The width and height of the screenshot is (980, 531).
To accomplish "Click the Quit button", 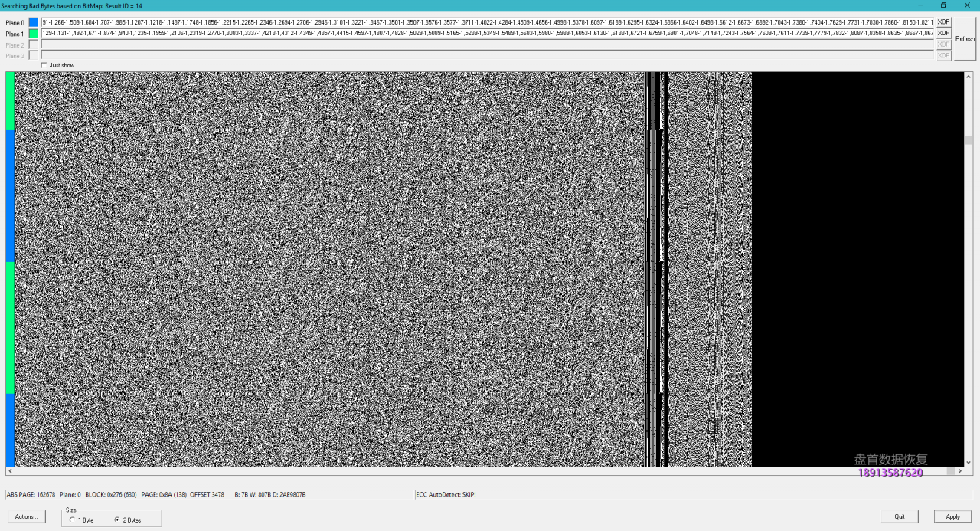I will (x=900, y=516).
